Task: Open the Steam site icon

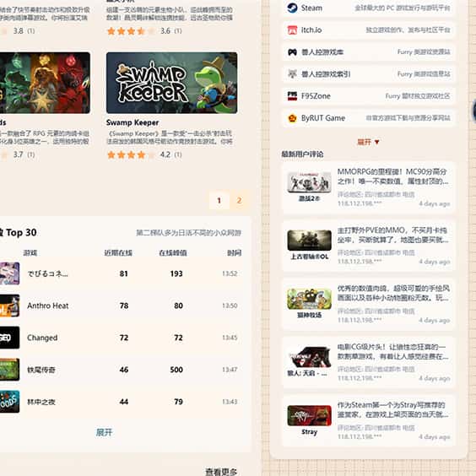Action: click(292, 8)
